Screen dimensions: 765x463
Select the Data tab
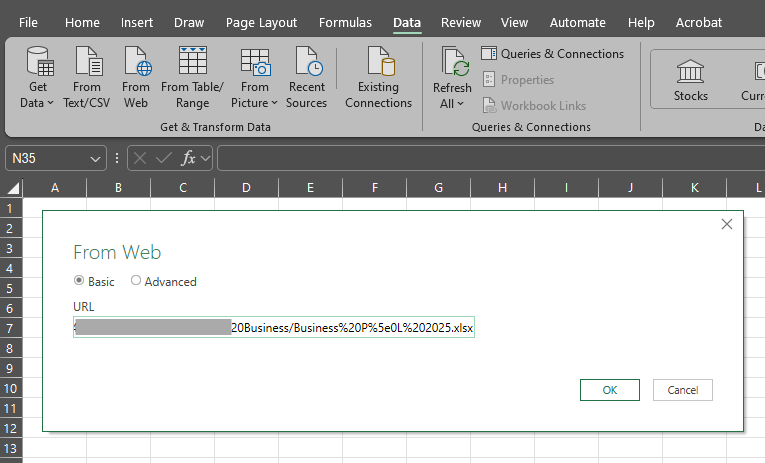(407, 22)
